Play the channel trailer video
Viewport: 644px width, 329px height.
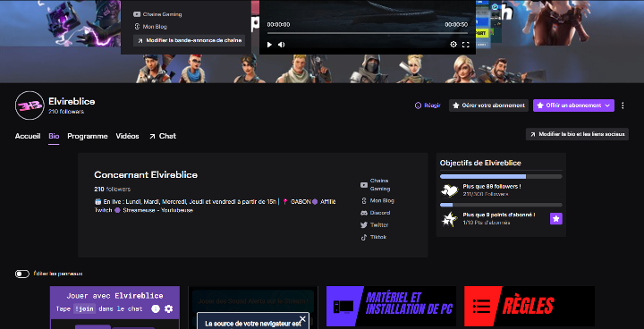269,45
